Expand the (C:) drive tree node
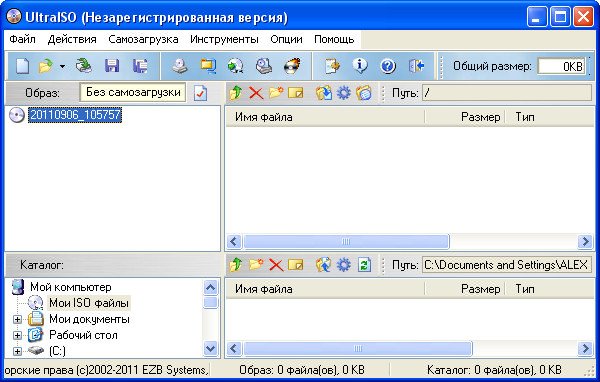The image size is (600, 382). click(17, 351)
